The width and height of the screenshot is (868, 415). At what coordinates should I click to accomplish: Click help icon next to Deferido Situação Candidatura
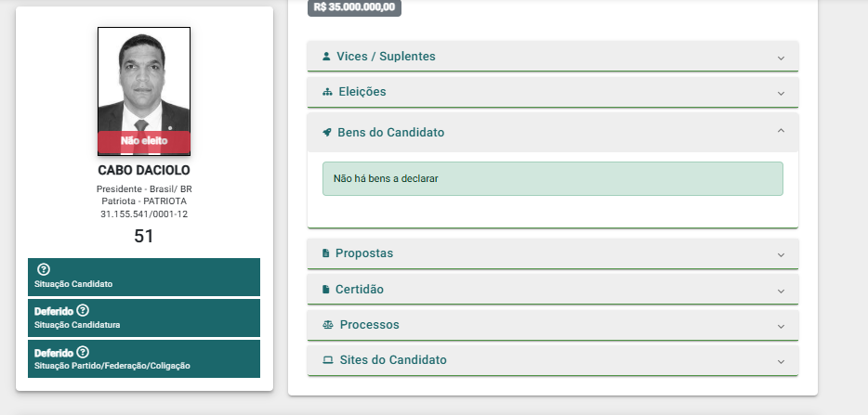[x=83, y=310]
